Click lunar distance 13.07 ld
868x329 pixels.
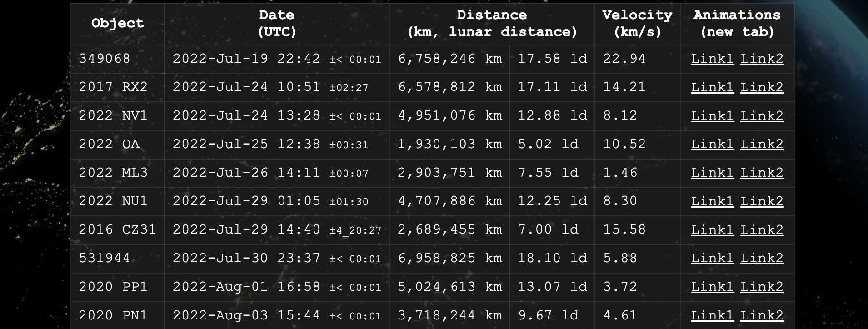(553, 287)
